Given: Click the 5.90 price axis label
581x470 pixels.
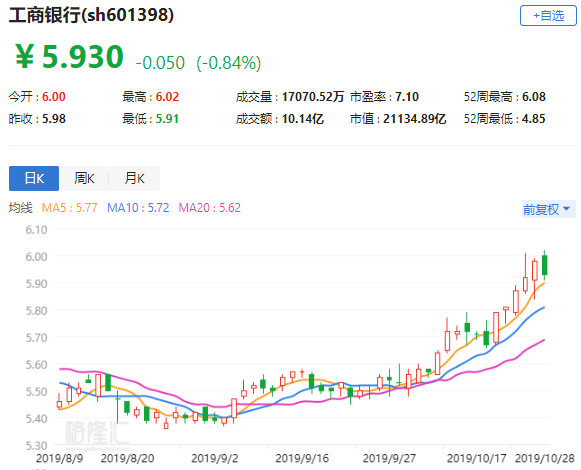Looking at the screenshot, I should point(36,284).
